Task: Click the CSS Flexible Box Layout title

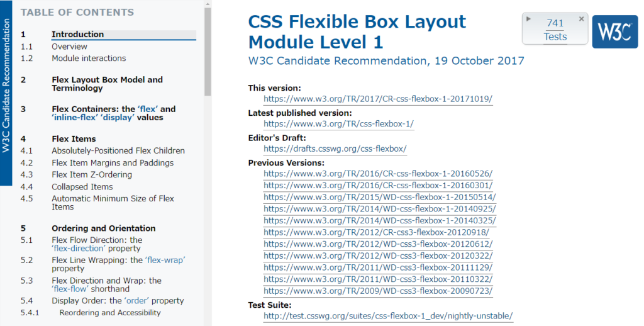Action: click(x=357, y=31)
